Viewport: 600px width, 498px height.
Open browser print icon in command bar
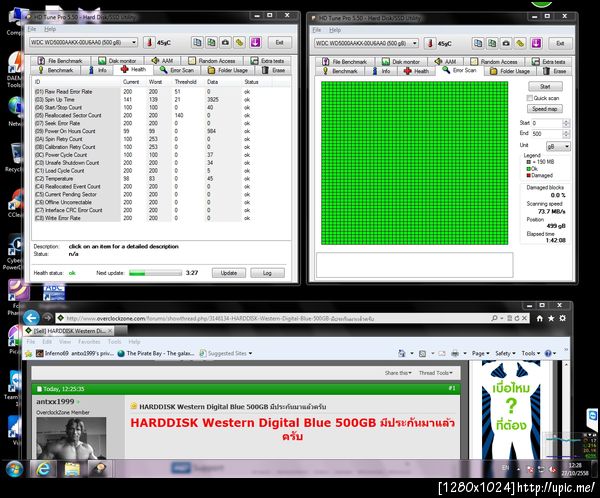pyautogui.click(x=455, y=353)
